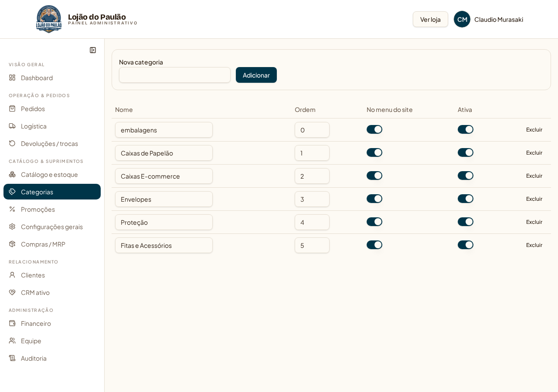The image size is (558, 392).
Task: Focus the Nova categoria input field
Action: [x=175, y=75]
